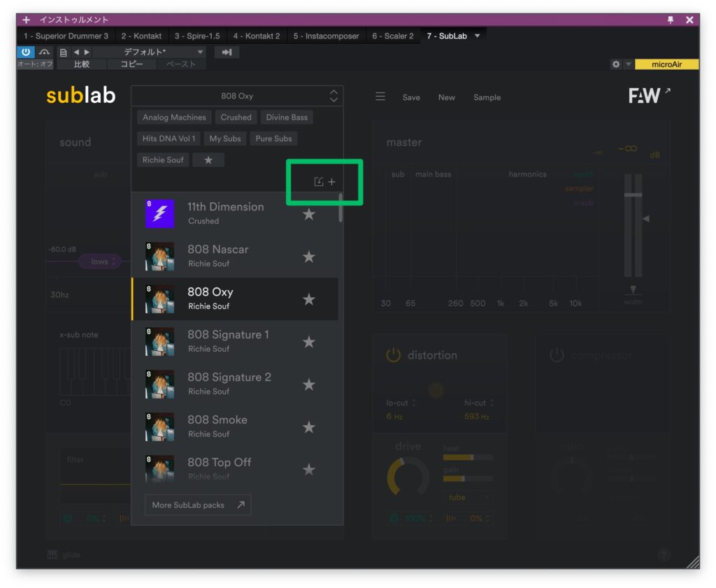Toggle the plugin power bypass button
Viewport: 716px width, 588px height.
click(x=25, y=52)
